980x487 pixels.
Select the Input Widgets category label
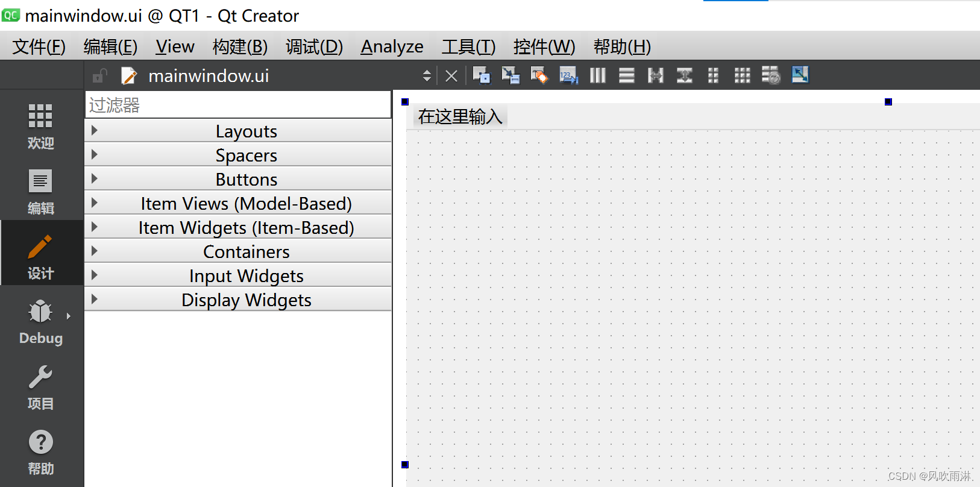coord(247,276)
